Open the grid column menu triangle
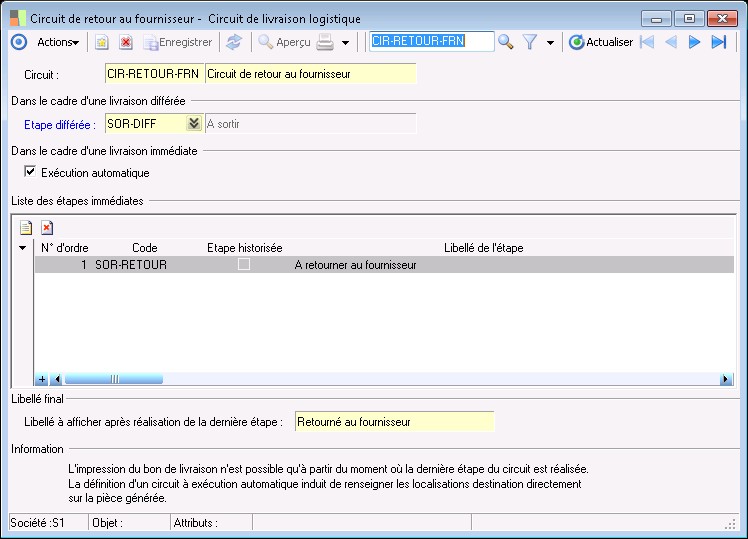 pyautogui.click(x=23, y=248)
